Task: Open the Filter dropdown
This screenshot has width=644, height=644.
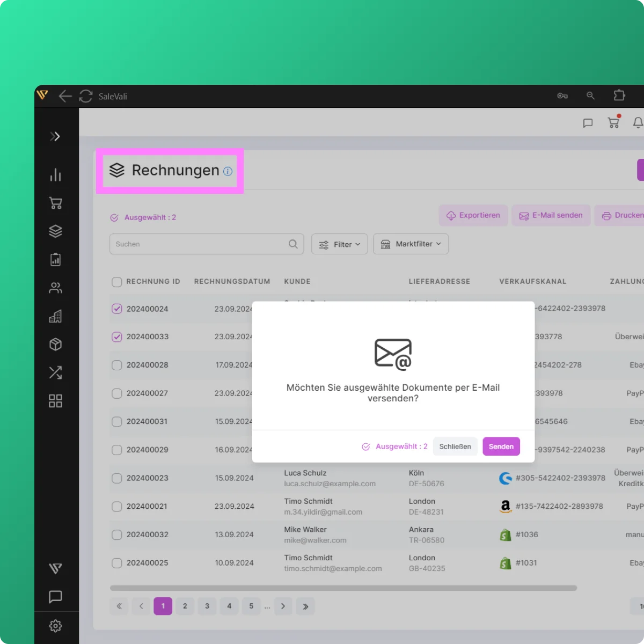Action: click(x=339, y=244)
